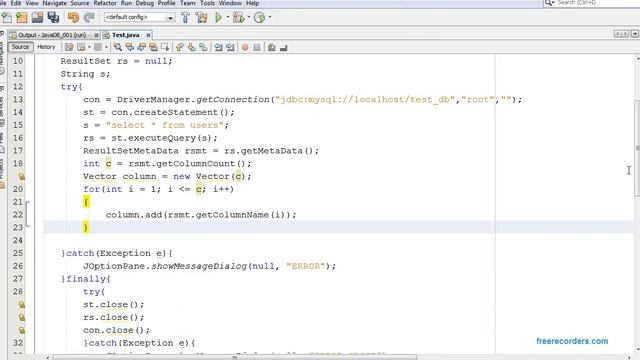Switch to Output - JavaDB_001 (run) tab

click(x=52, y=35)
